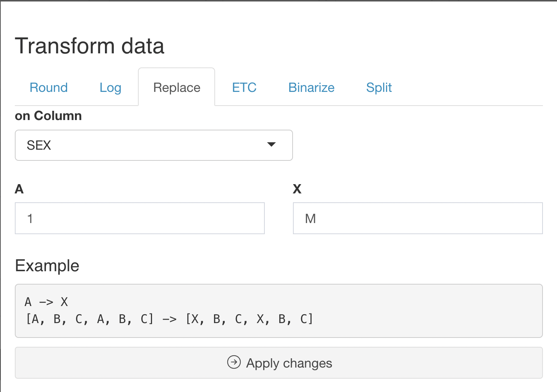Viewport: 557px width, 392px height.
Task: Click the Example code block
Action: pos(279,311)
